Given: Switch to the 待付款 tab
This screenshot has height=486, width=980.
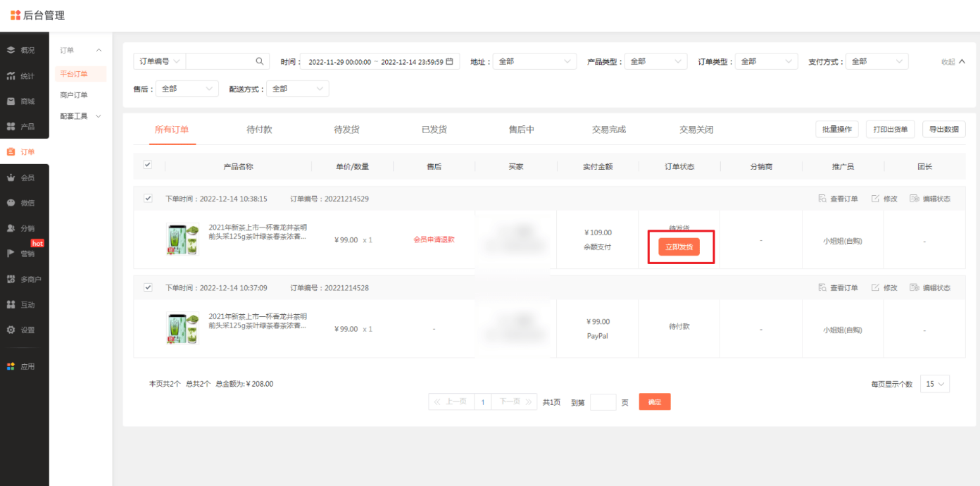Looking at the screenshot, I should 259,130.
